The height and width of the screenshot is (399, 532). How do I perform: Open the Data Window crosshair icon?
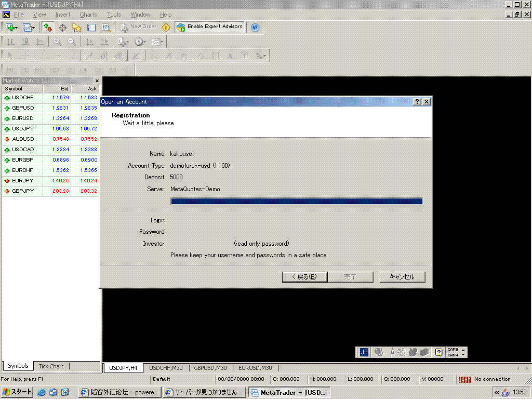62,28
